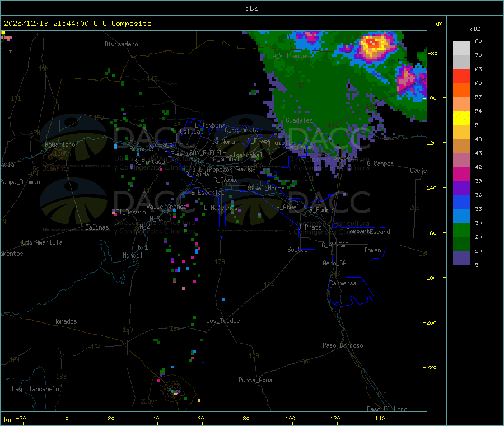Select the green 30 dBZ legend swatch
Screen dimensions: 504x426
click(x=461, y=230)
